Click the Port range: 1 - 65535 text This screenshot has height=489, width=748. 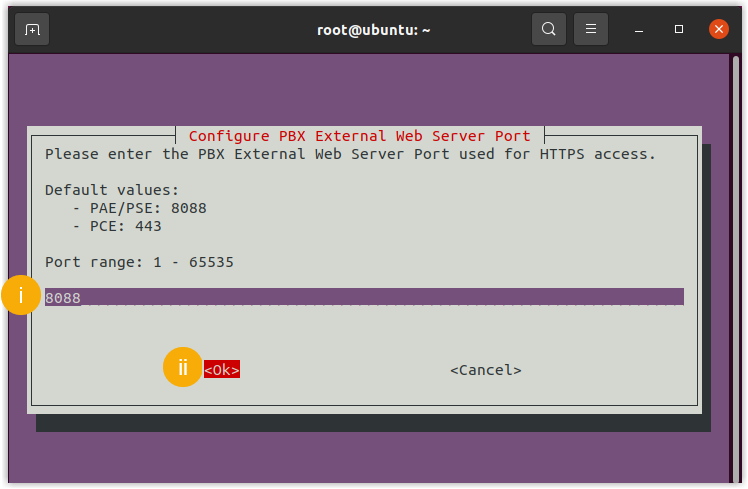click(x=139, y=262)
